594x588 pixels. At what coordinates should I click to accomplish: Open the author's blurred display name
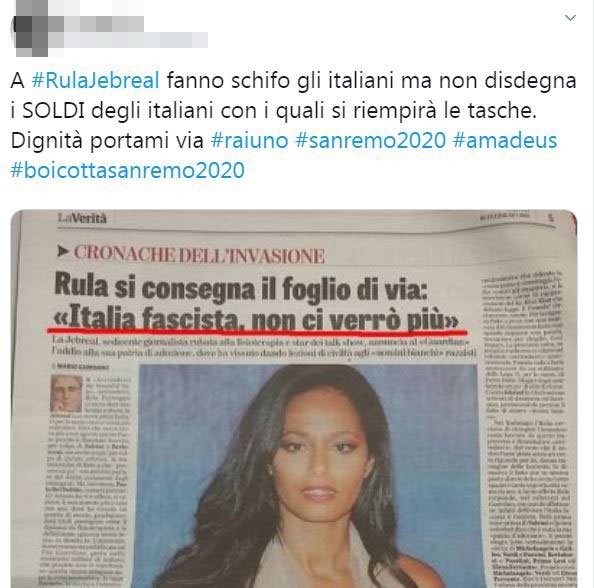tap(97, 23)
